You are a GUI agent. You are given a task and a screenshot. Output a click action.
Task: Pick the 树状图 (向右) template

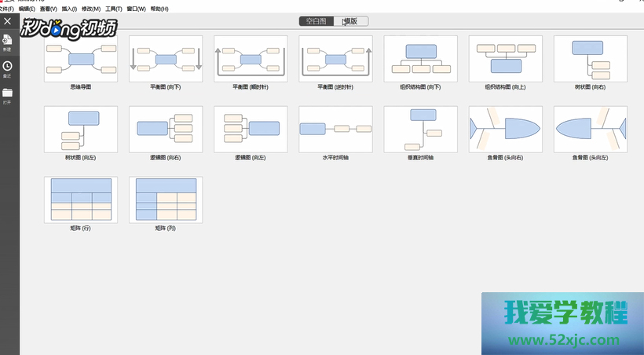pyautogui.click(x=590, y=59)
